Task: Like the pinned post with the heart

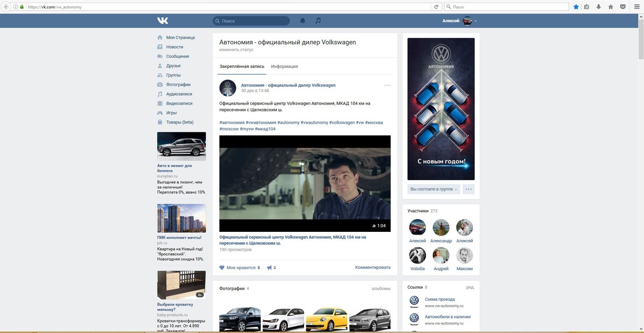Action: [222, 268]
